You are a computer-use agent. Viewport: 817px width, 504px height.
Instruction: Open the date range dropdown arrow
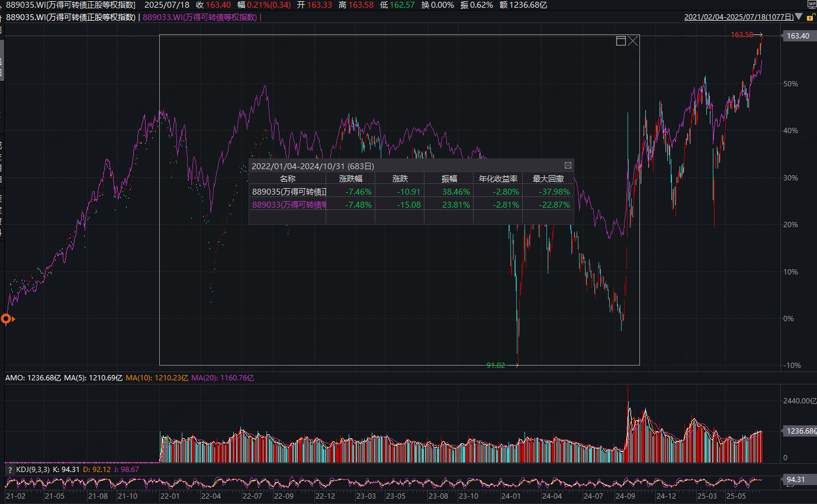pos(799,17)
